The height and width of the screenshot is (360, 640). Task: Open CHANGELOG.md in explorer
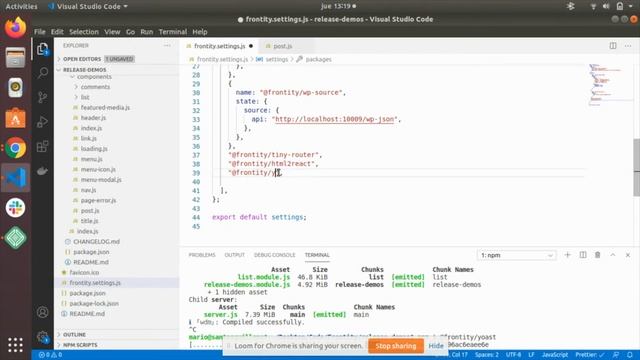coord(96,241)
